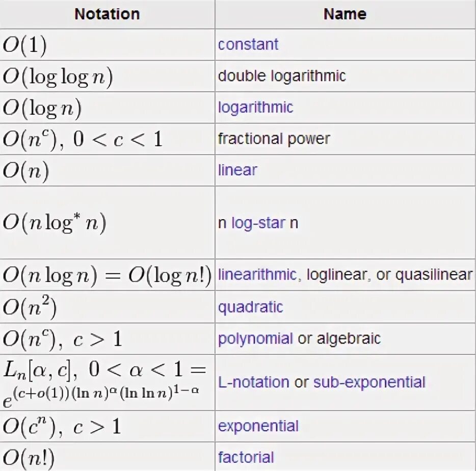Click the 'double logarithmic' name cell
Image resolution: width=476 pixels, height=471 pixels.
(282, 76)
